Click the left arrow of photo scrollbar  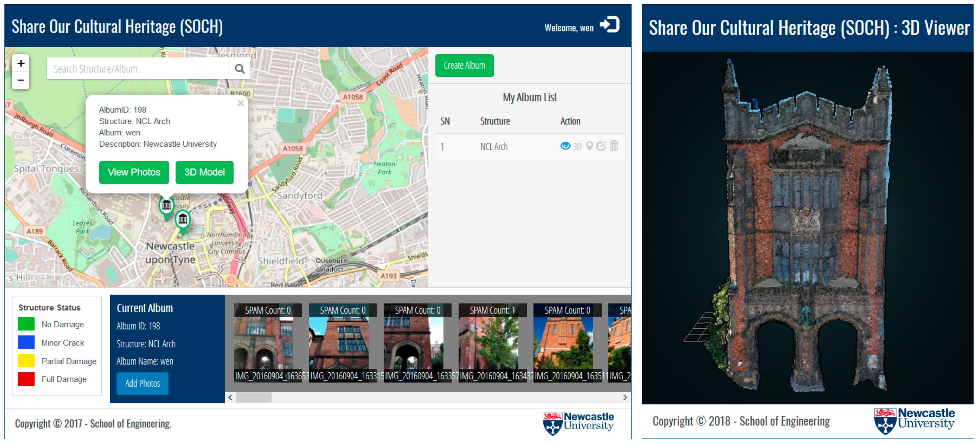(230, 398)
